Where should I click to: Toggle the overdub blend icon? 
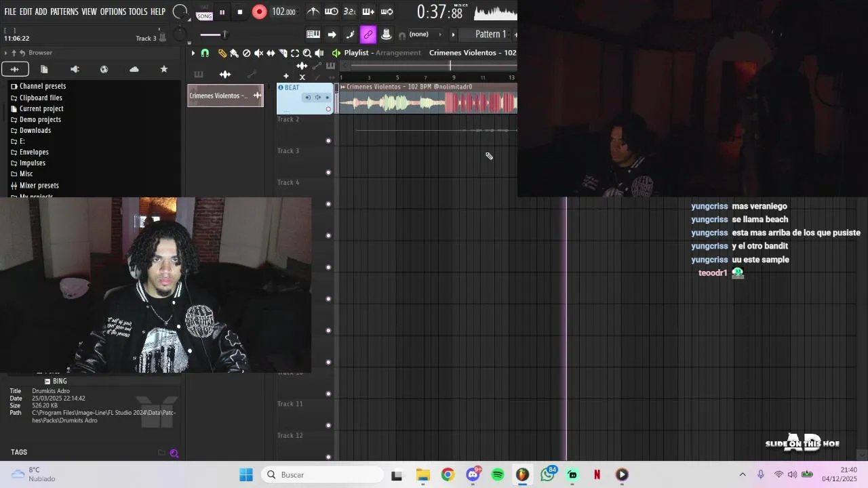(368, 12)
